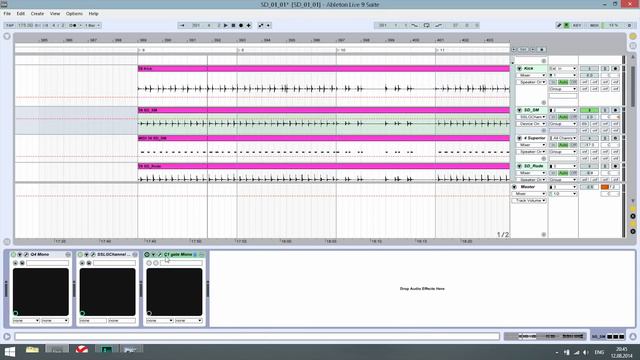Image resolution: width=640 pixels, height=360 pixels.
Task: Open the View menu
Action: point(55,13)
